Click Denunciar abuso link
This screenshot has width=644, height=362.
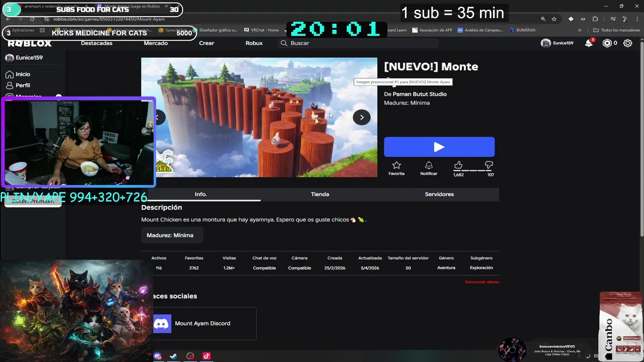482,282
